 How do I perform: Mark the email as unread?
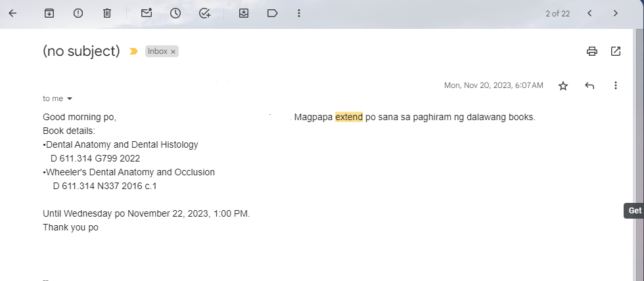click(x=147, y=13)
